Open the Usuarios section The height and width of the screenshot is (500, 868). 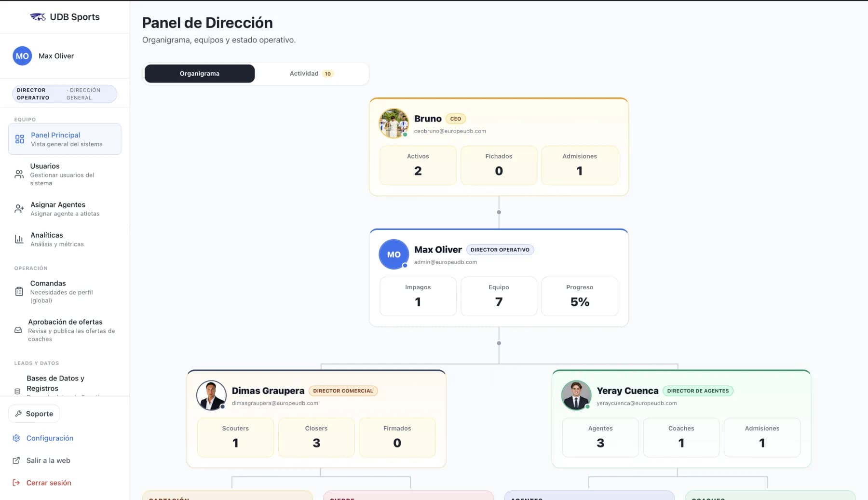(65, 174)
